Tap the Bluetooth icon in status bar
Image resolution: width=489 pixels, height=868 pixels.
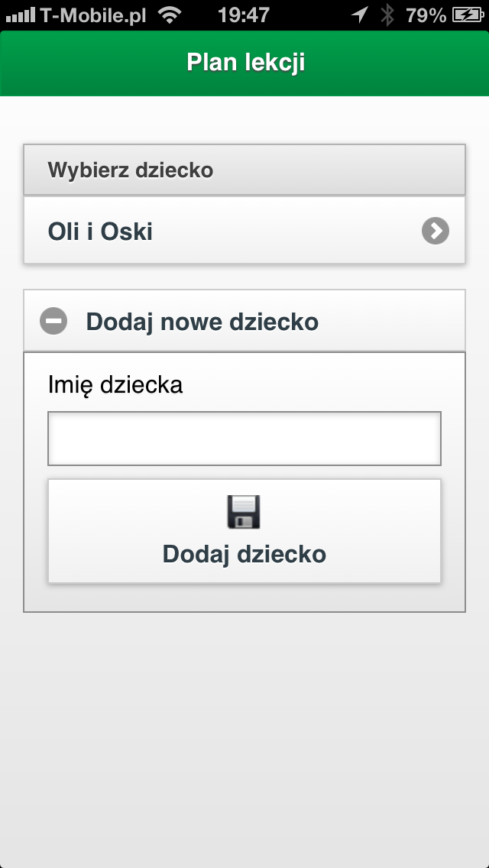pyautogui.click(x=387, y=15)
